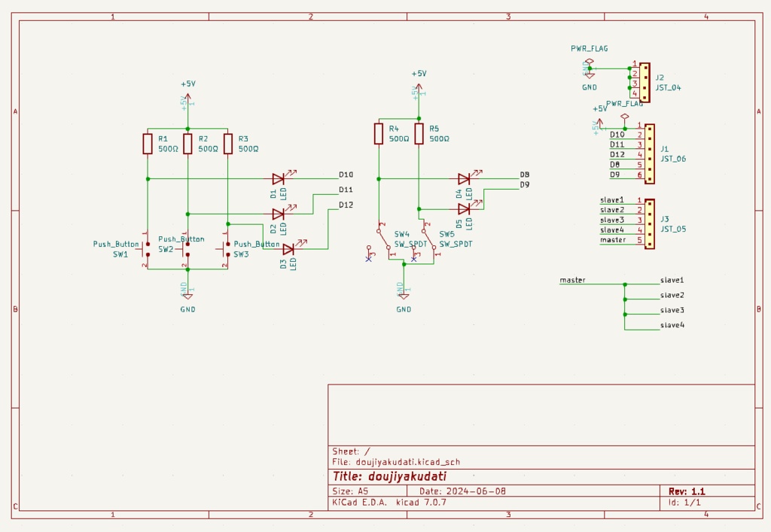This screenshot has width=771, height=532.
Task: Click the J3 JST_05 connector symbol
Action: point(650,224)
